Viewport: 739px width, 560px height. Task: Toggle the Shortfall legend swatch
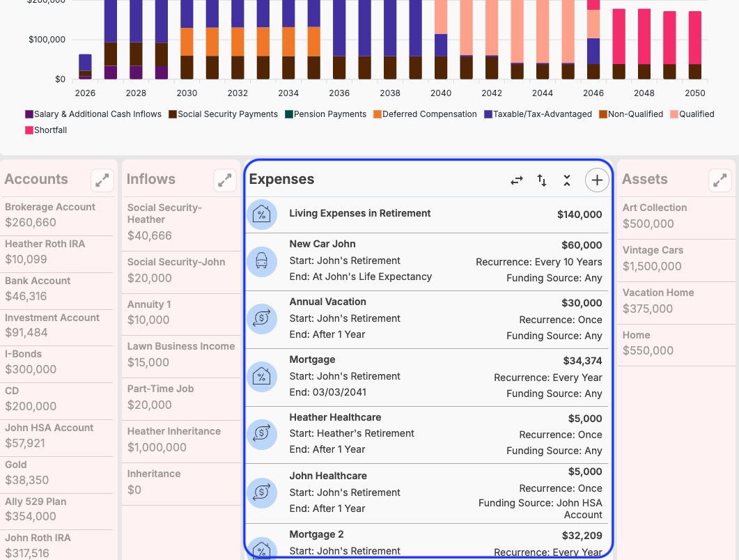pyautogui.click(x=29, y=130)
